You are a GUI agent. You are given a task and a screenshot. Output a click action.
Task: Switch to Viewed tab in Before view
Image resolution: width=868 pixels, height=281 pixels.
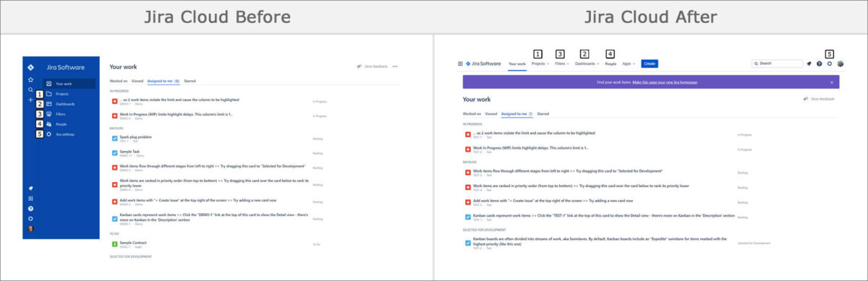(x=137, y=81)
